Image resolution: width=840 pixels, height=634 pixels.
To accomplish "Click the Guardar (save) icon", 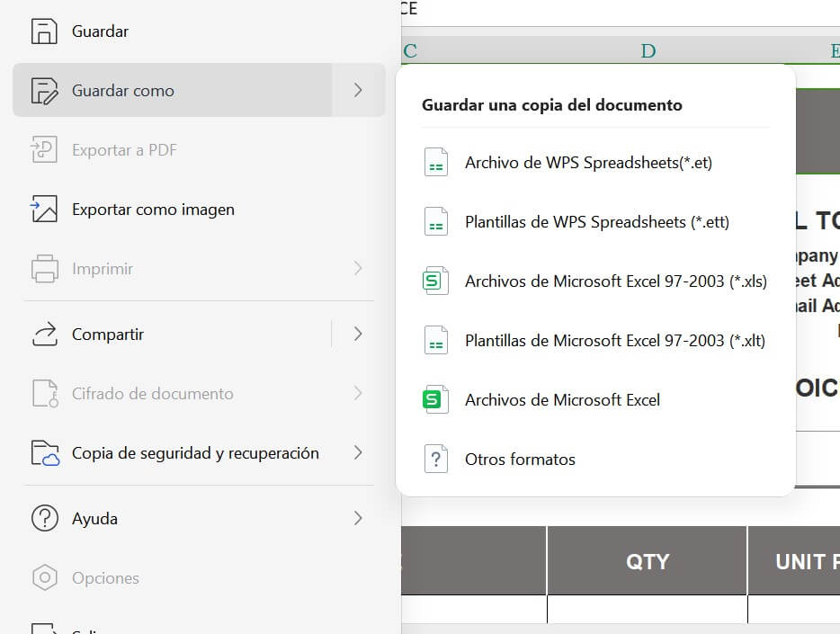I will click(43, 31).
